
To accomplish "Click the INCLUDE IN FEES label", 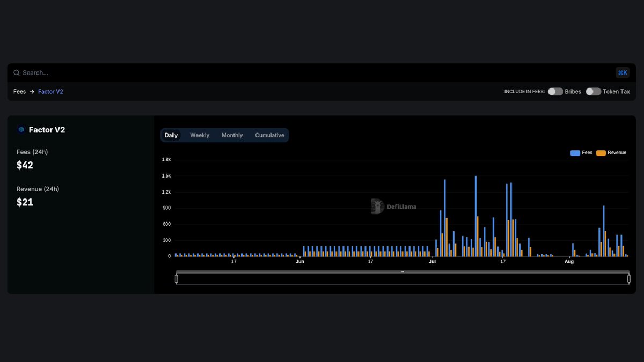I will [524, 92].
